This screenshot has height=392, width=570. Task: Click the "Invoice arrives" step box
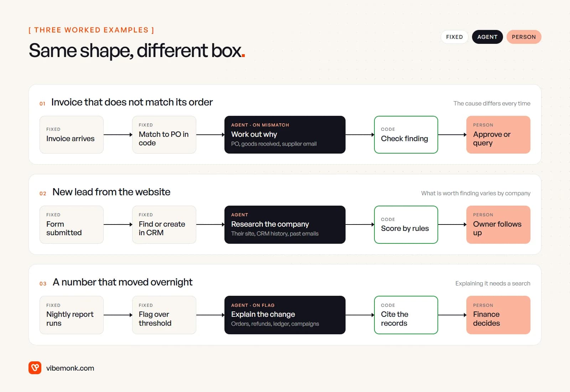pos(72,135)
